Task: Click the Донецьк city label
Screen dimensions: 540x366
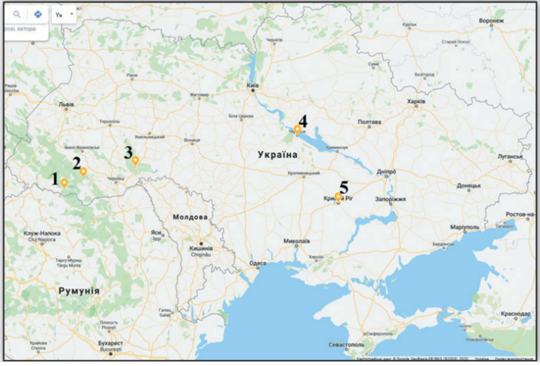Action: click(x=469, y=186)
